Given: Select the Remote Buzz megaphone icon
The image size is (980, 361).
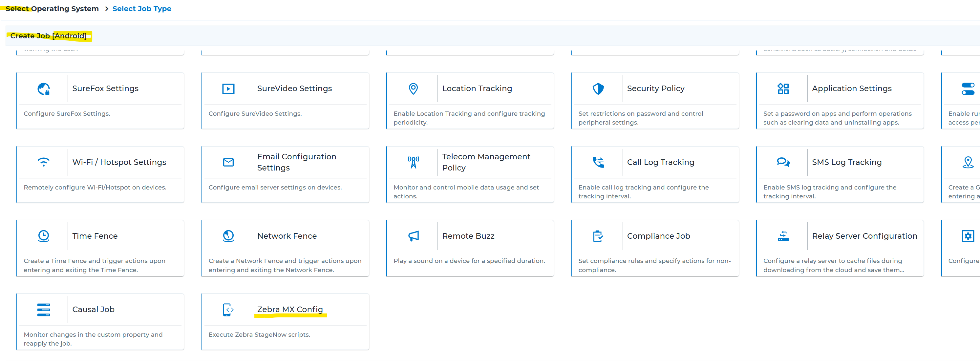Looking at the screenshot, I should (x=413, y=236).
